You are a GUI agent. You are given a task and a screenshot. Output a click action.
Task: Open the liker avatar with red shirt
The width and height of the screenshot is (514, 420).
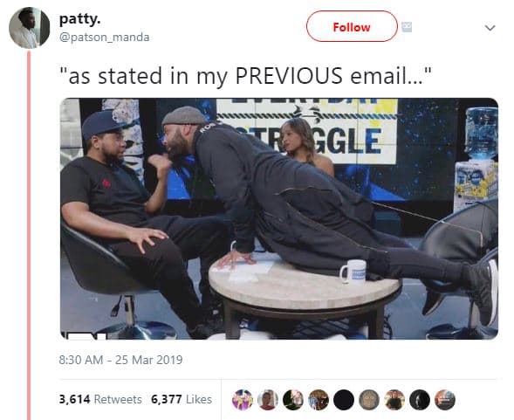pos(268,400)
